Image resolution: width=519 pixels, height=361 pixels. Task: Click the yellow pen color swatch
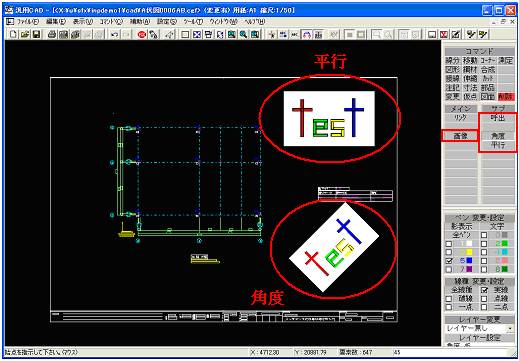(469, 252)
